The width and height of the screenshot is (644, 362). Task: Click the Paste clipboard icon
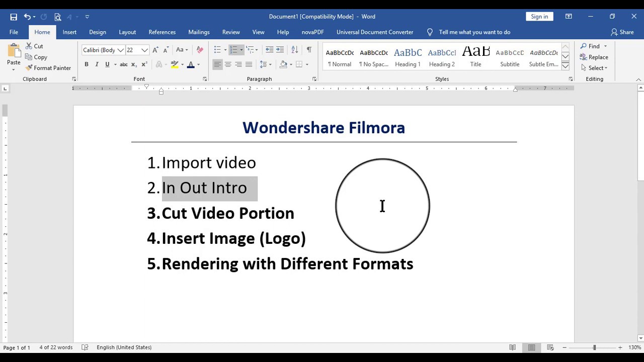(x=14, y=51)
